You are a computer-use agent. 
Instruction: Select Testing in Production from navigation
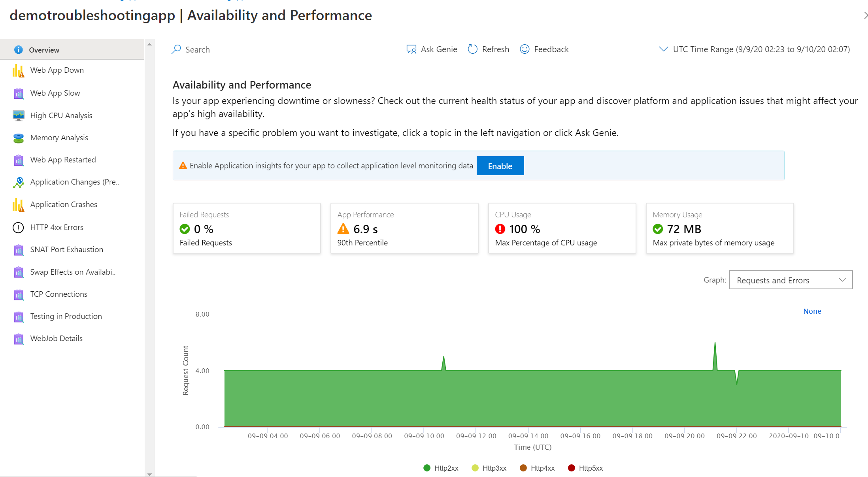pos(66,316)
